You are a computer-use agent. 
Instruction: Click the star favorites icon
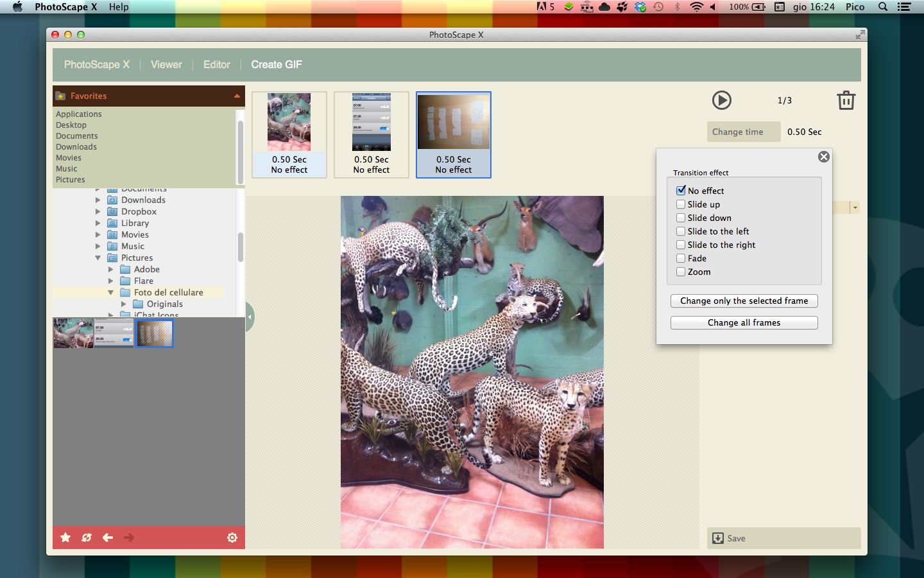[65, 538]
